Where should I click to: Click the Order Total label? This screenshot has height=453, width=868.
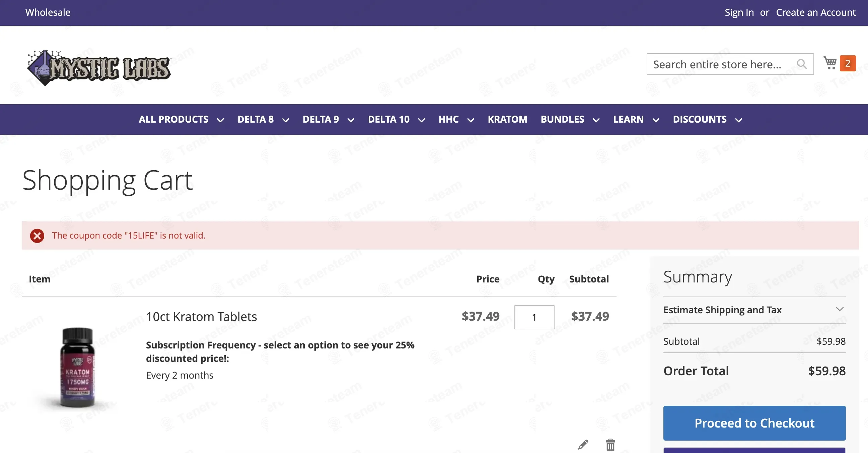point(696,371)
